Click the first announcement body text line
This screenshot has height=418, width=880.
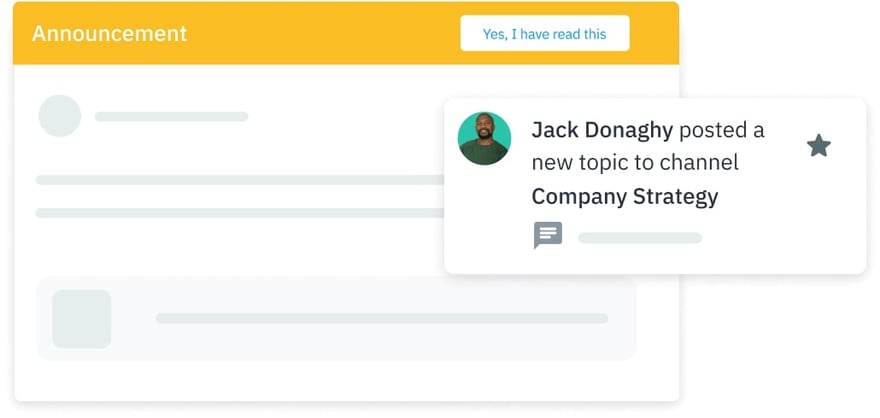tap(240, 180)
